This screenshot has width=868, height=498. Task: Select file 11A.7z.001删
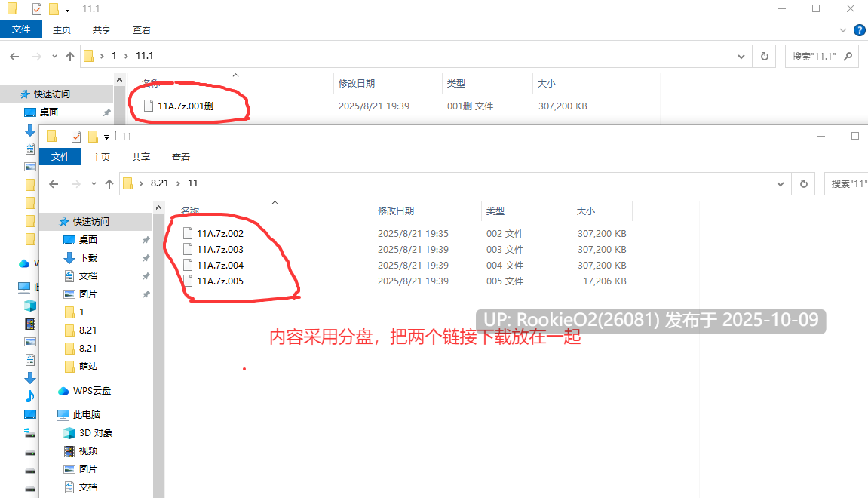click(x=186, y=106)
